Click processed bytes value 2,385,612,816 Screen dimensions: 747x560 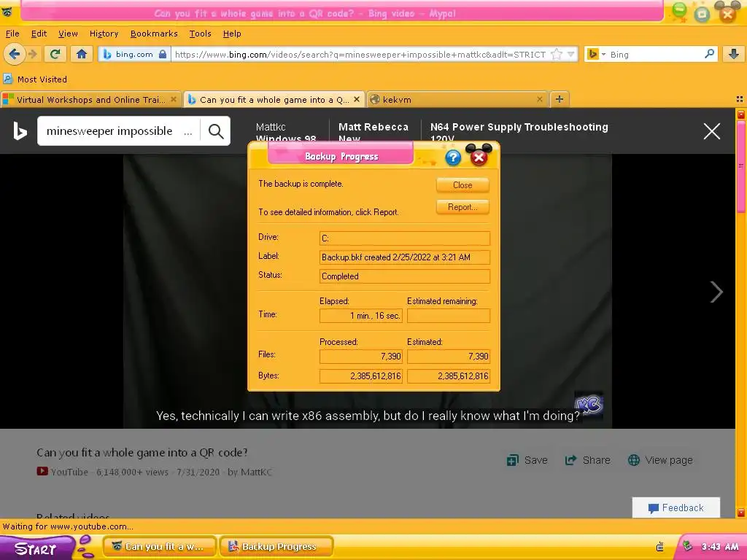tap(361, 376)
